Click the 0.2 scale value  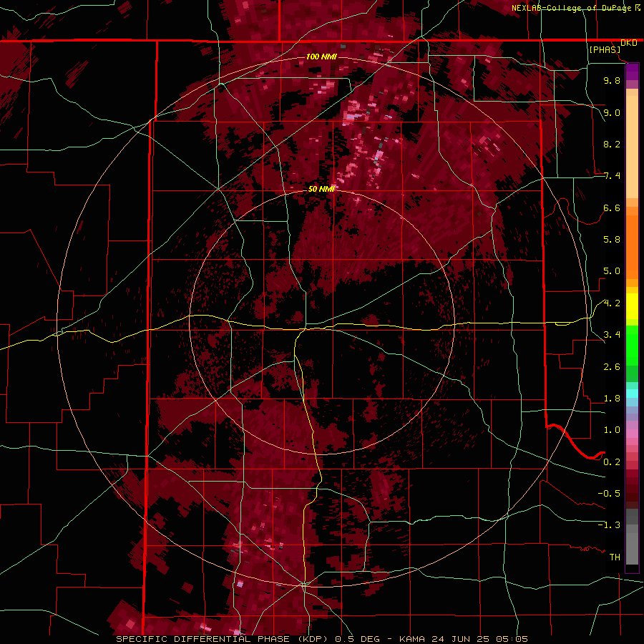[612, 462]
